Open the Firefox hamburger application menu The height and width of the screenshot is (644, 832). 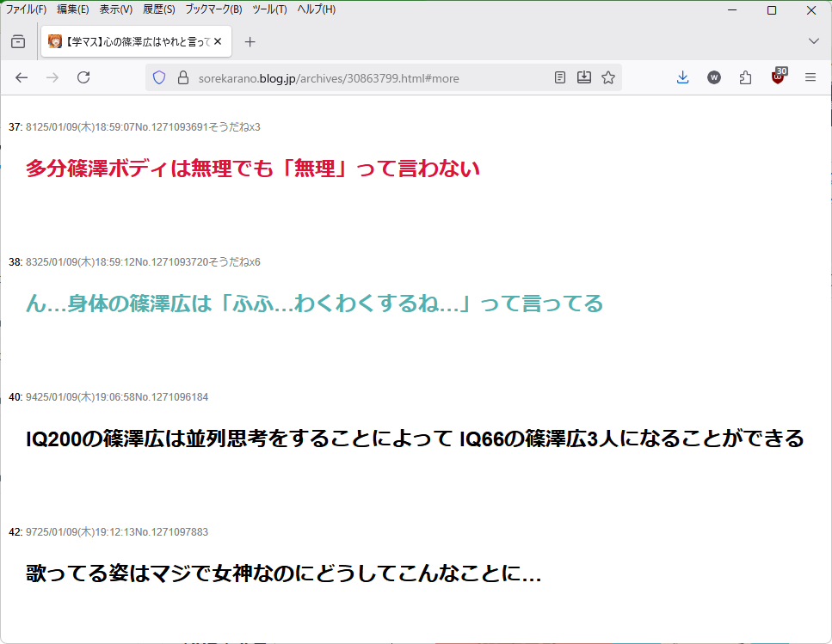[810, 77]
